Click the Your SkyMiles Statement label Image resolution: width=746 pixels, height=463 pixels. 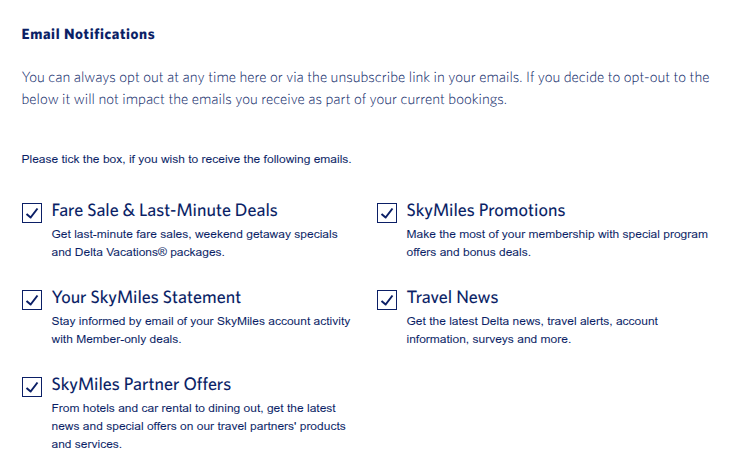click(147, 297)
